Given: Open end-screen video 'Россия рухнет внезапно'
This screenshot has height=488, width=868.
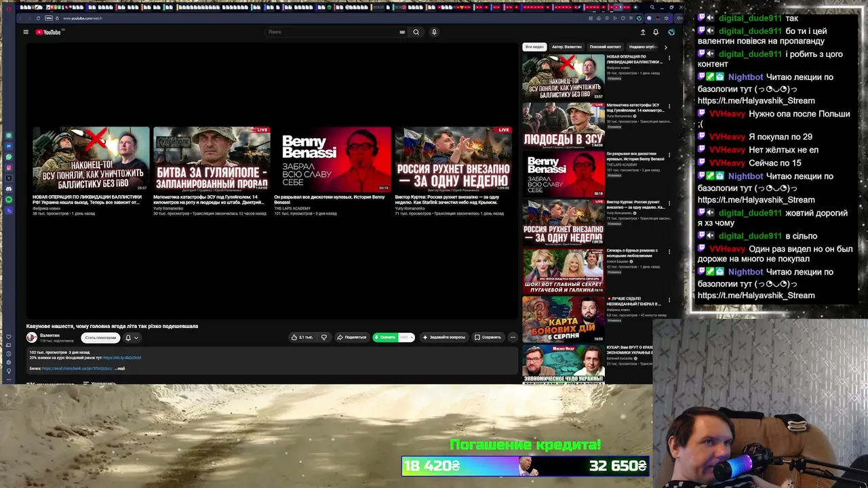Looking at the screenshot, I should click(x=453, y=159).
